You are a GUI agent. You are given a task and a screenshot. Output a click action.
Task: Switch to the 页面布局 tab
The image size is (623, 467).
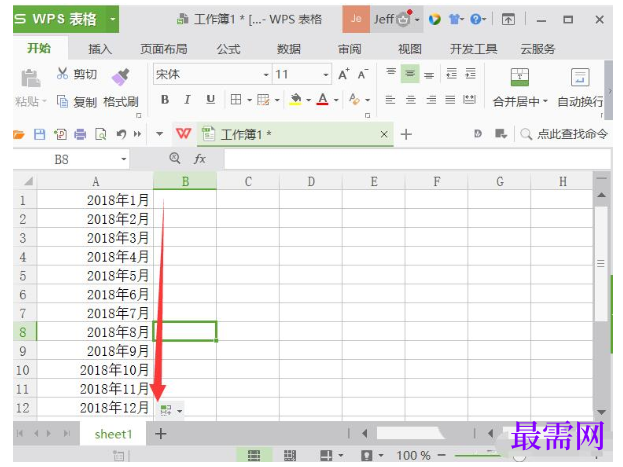pyautogui.click(x=164, y=49)
